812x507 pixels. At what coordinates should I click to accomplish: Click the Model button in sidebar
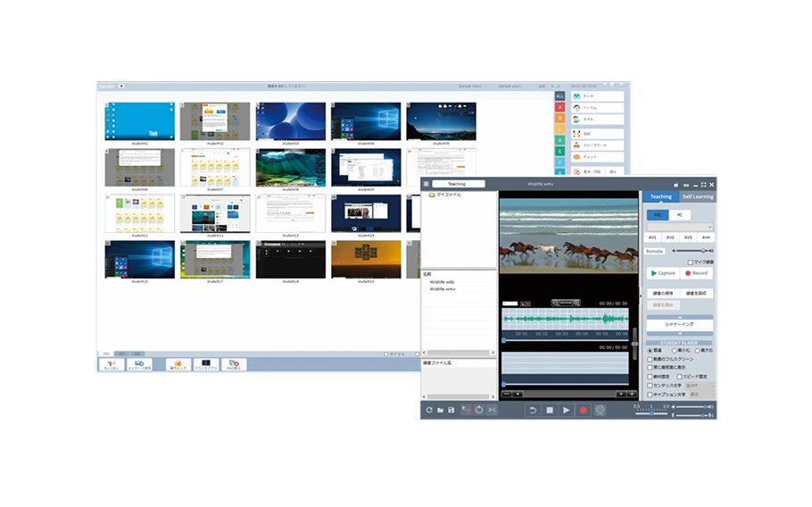coord(597,119)
